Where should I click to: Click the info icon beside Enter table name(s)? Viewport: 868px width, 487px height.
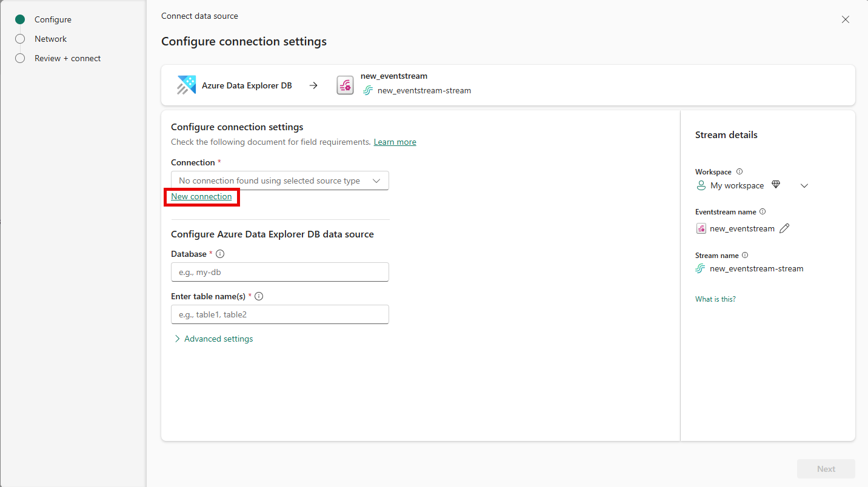[259, 297]
